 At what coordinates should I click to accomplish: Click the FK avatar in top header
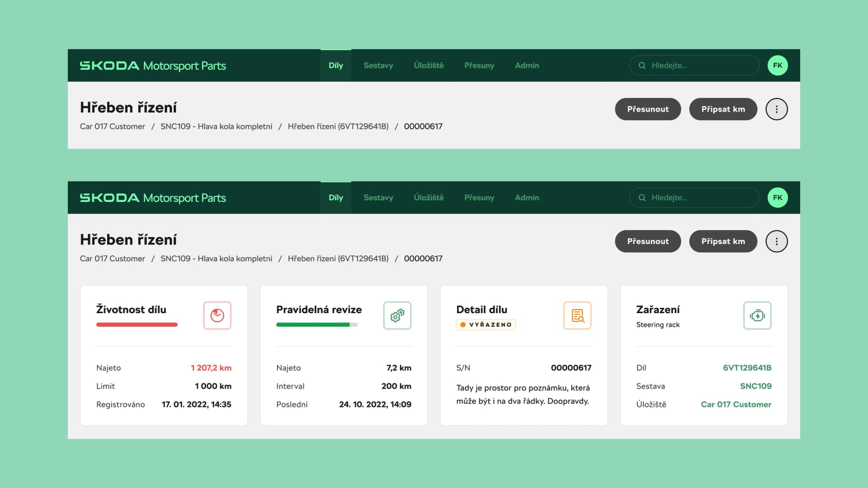[777, 66]
